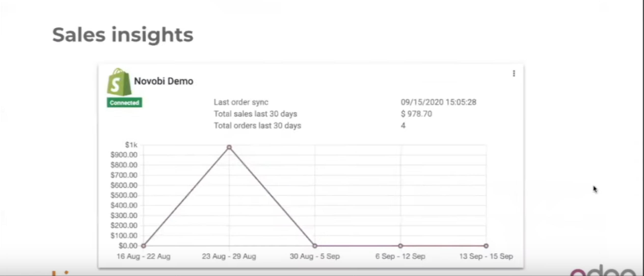Click the orders count value 4
This screenshot has width=644, height=276.
(403, 125)
